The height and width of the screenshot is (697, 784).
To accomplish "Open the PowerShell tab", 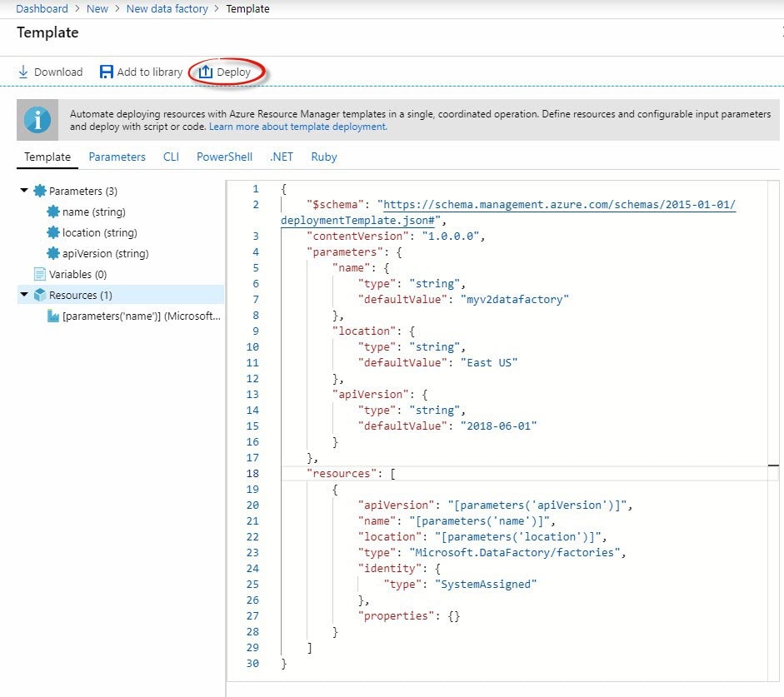I will (x=224, y=157).
